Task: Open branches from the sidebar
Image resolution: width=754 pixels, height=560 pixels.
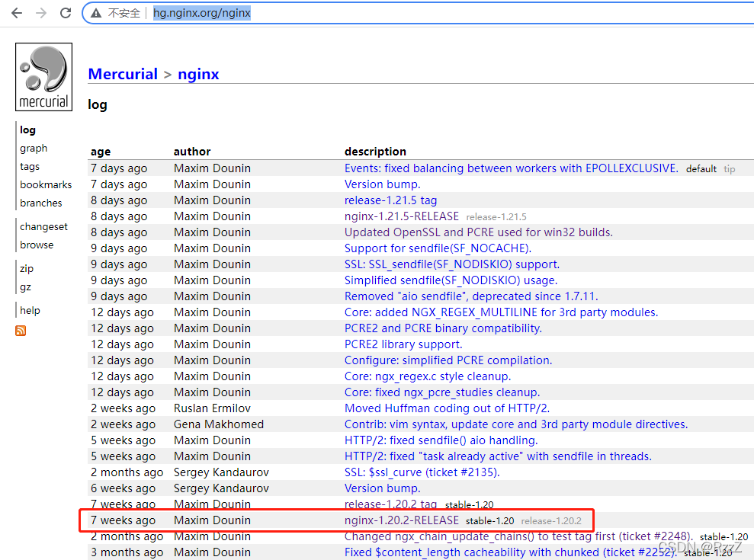Action: tap(41, 203)
